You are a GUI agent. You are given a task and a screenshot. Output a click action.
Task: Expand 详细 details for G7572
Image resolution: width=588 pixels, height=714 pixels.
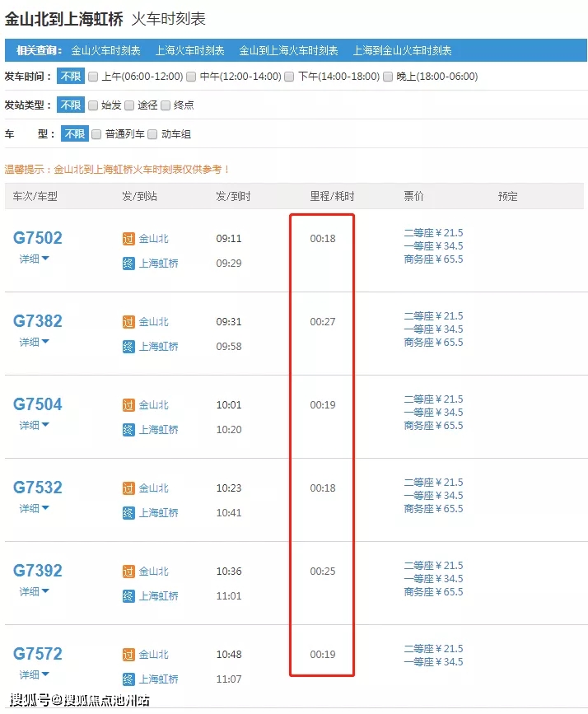coord(34,674)
